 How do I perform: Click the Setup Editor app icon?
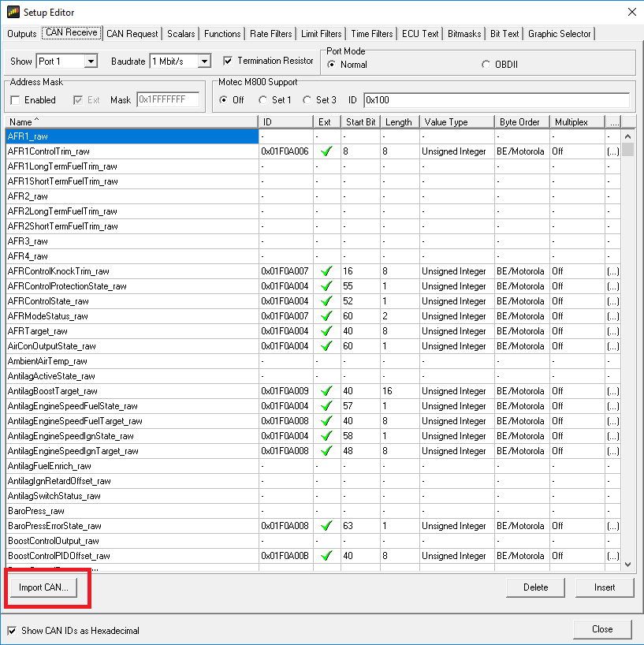pyautogui.click(x=13, y=12)
